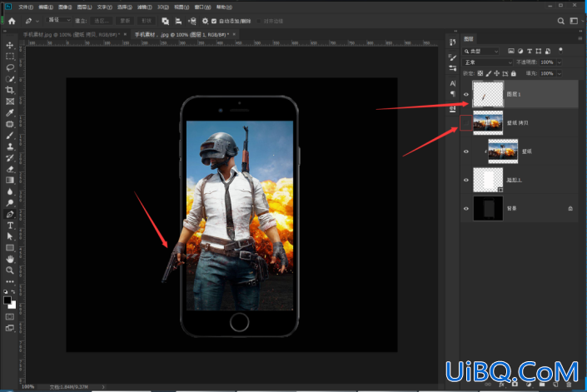The image size is (587, 392).
Task: Select the Lasso tool
Action: 10,67
